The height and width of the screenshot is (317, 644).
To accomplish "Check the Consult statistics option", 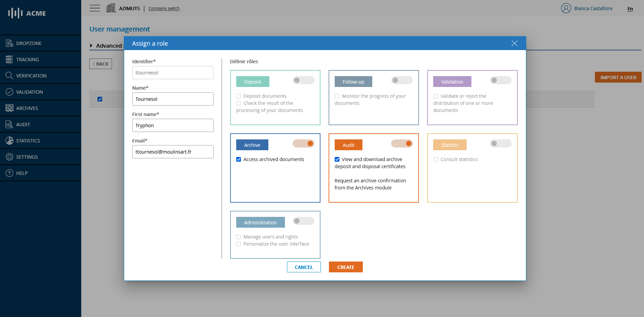I will point(436,159).
